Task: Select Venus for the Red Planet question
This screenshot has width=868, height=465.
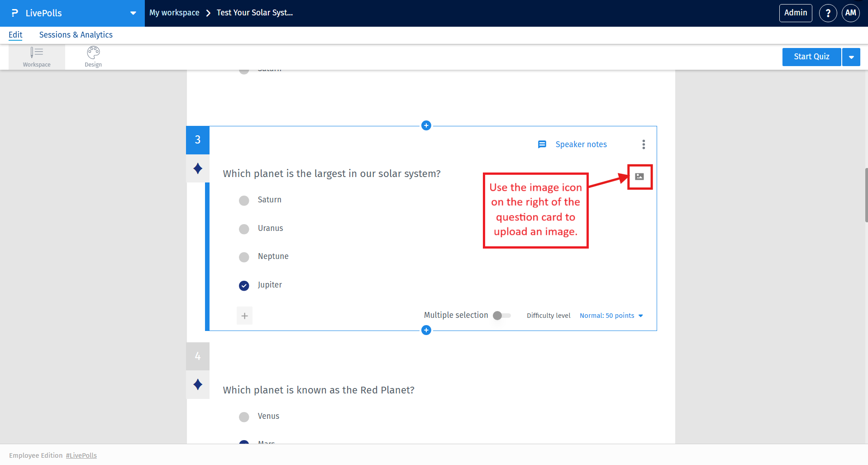Action: [x=244, y=417]
